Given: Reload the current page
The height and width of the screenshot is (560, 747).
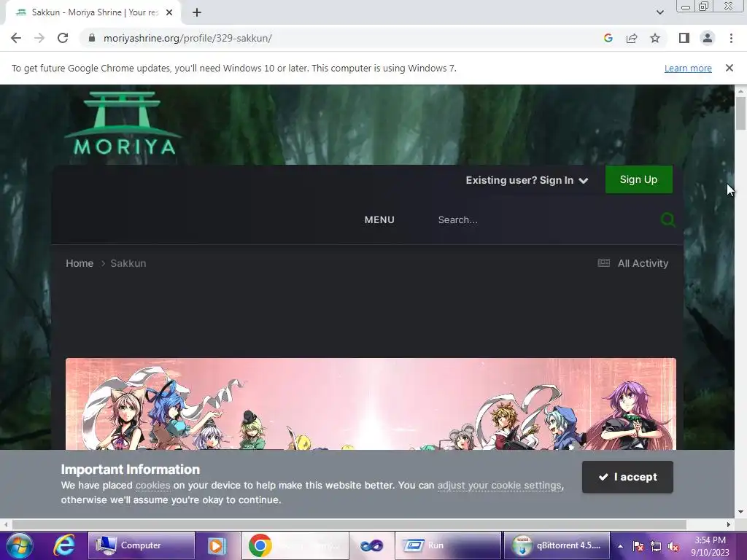Looking at the screenshot, I should 63,38.
